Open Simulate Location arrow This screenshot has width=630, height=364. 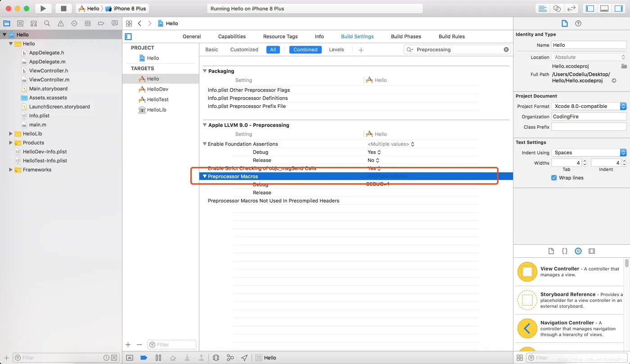[x=244, y=358]
